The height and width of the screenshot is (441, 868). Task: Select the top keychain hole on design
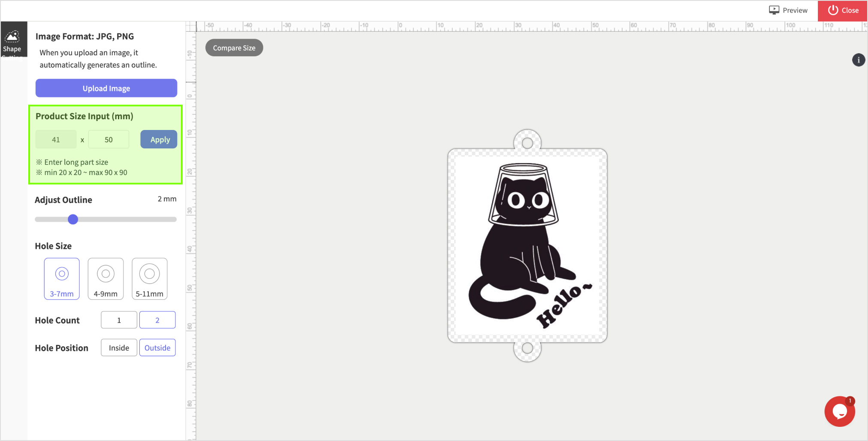point(527,143)
